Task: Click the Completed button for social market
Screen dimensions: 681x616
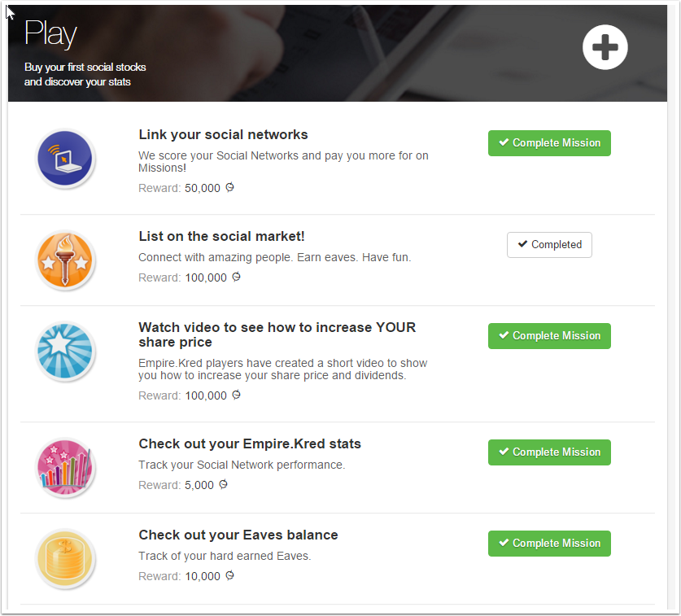Action: (x=549, y=245)
